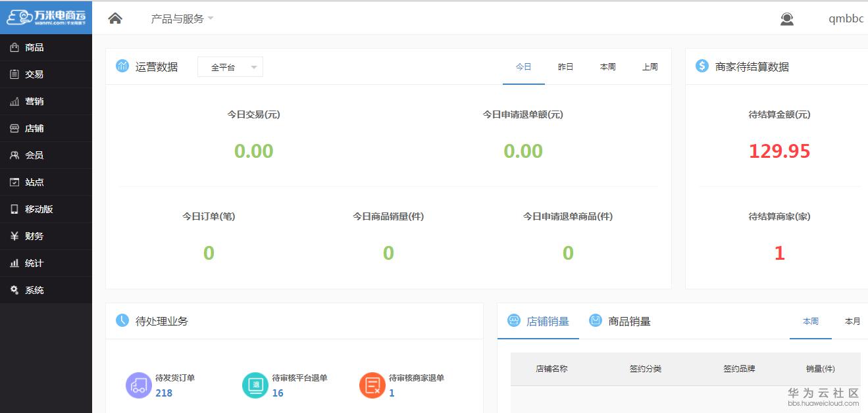Screen dimensions: 868x413
Task: Switch sales view to 本月
Action: [852, 322]
